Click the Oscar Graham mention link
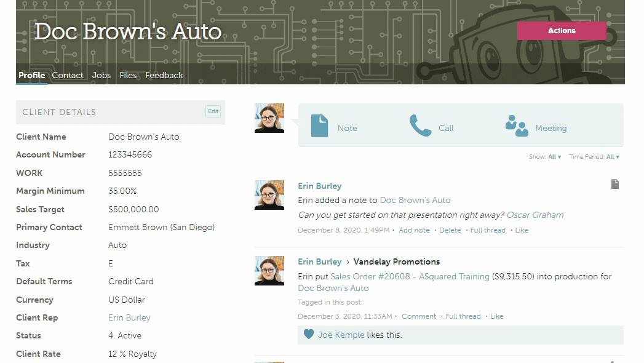 click(535, 215)
